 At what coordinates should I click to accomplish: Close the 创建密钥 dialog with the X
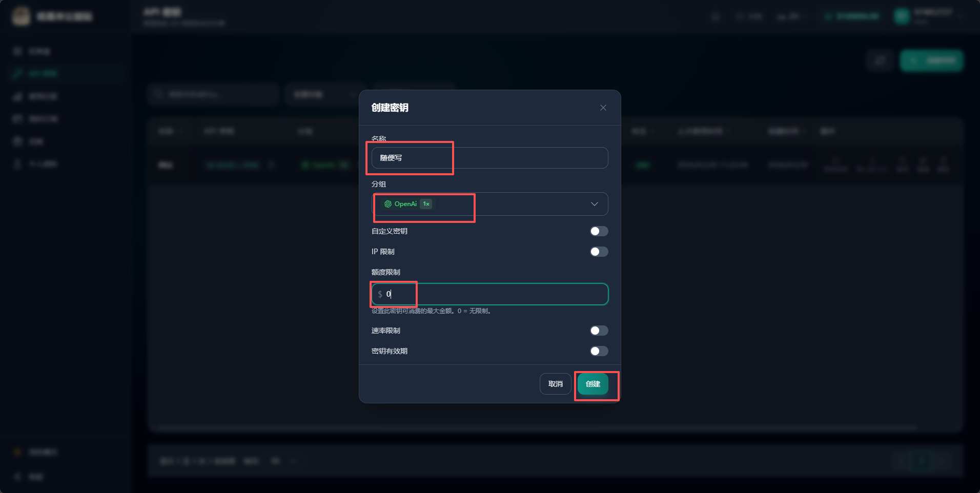(x=603, y=108)
